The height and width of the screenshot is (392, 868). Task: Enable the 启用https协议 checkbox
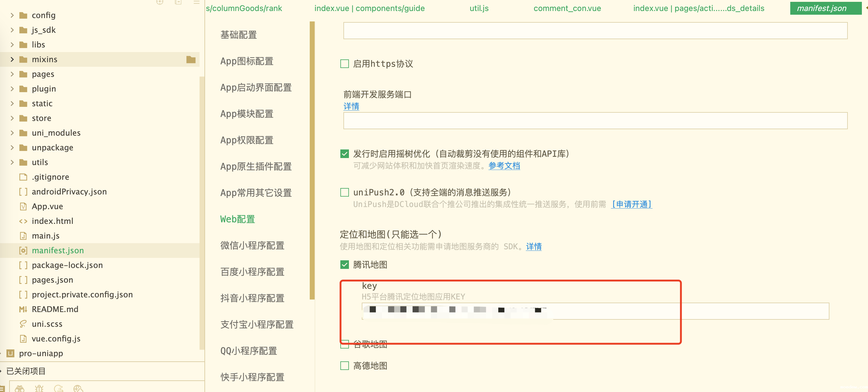344,64
